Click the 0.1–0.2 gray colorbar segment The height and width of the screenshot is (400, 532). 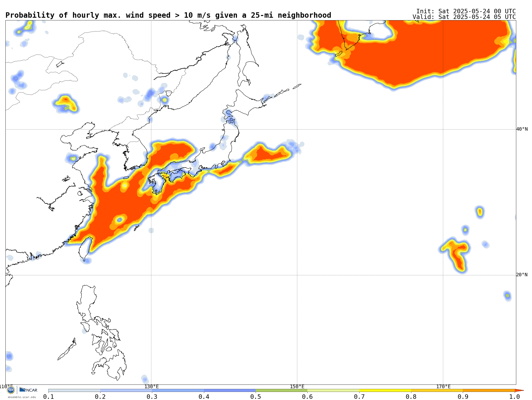[74, 390]
